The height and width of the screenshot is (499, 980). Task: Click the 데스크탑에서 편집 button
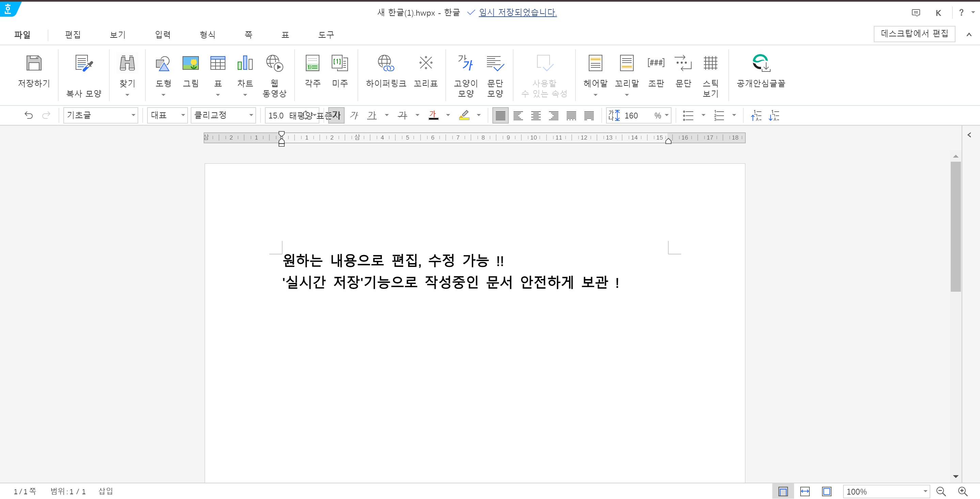914,34
